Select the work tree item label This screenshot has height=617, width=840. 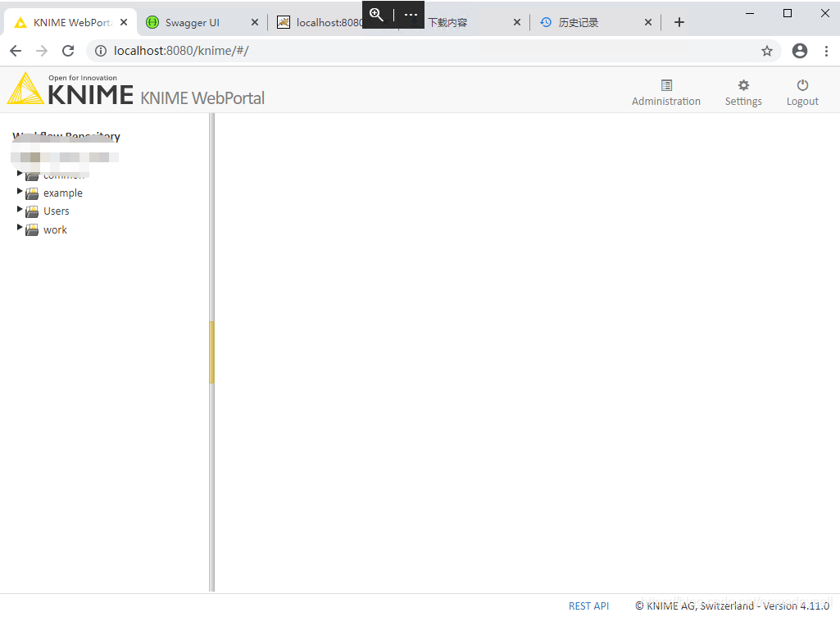[55, 229]
